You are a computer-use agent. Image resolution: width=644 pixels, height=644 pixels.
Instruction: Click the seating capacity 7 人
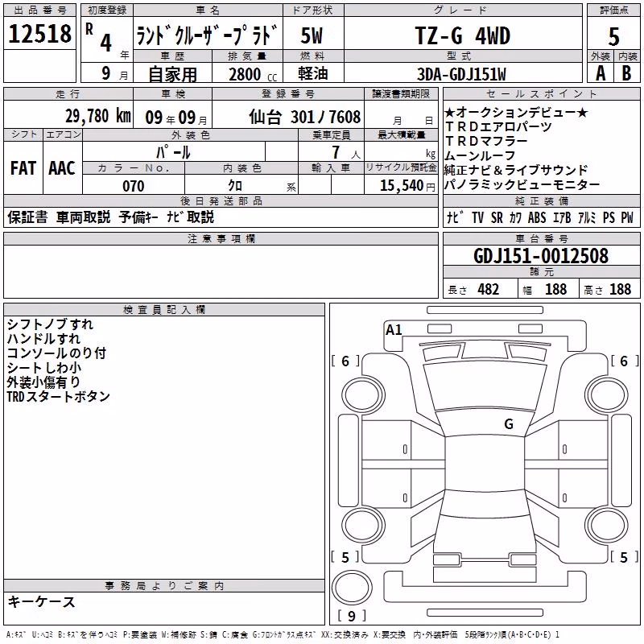pos(346,153)
